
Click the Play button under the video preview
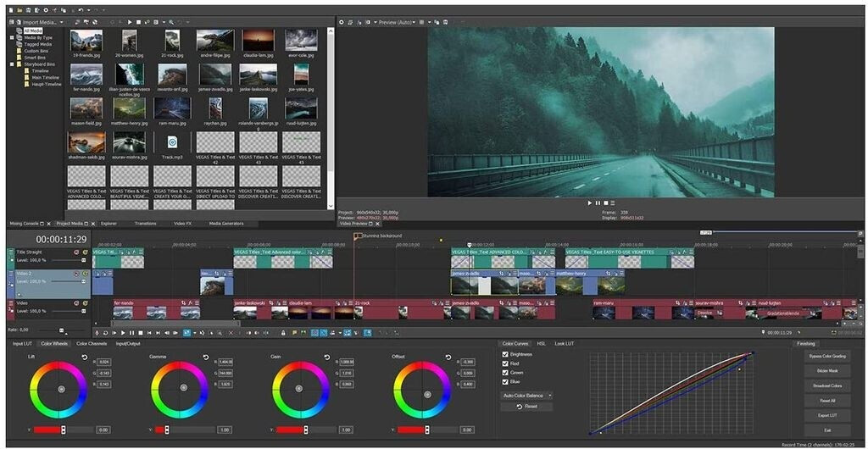590,202
